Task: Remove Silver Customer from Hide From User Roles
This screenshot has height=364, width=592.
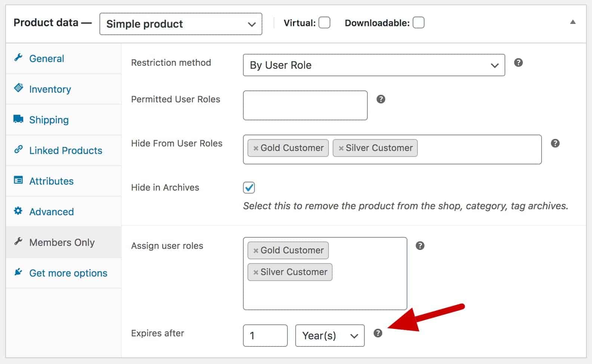Action: [341, 148]
